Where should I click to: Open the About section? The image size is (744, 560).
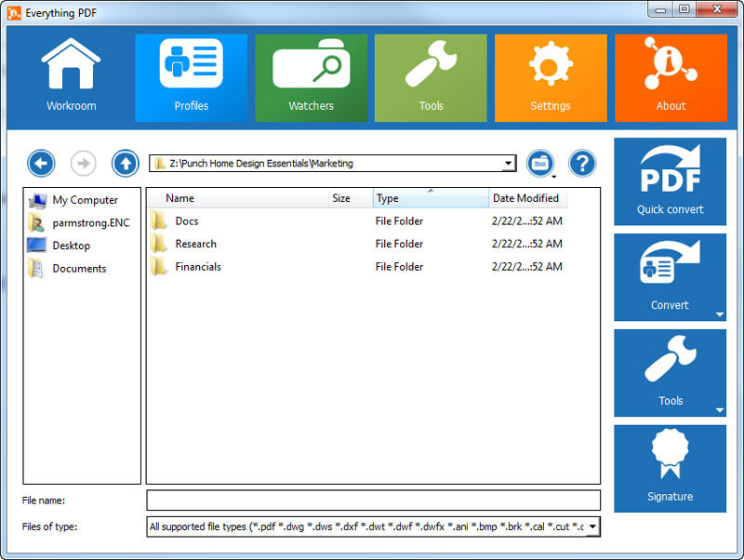pyautogui.click(x=671, y=78)
